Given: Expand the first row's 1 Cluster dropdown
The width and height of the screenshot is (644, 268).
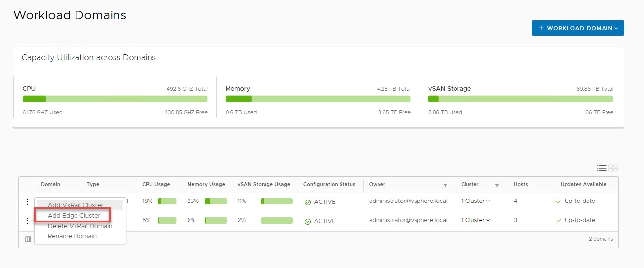Looking at the screenshot, I should pos(475,201).
